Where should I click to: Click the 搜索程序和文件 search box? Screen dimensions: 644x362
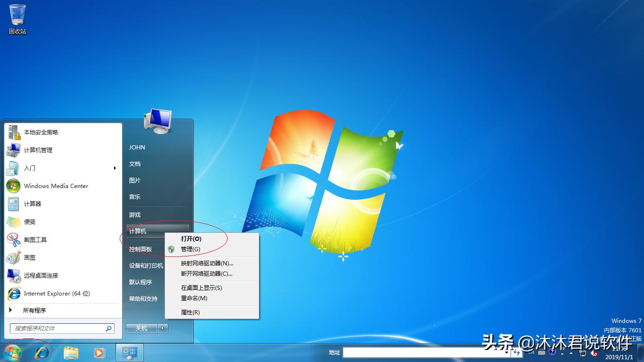[x=59, y=328]
